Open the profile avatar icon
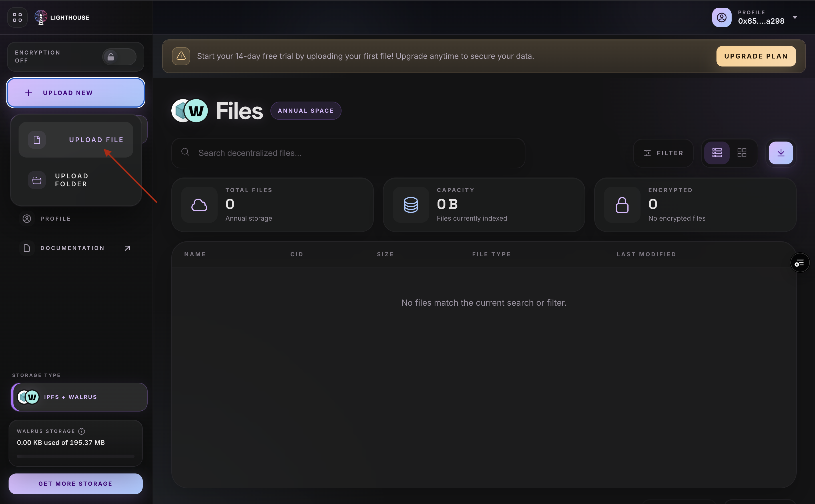The image size is (815, 504). point(722,17)
